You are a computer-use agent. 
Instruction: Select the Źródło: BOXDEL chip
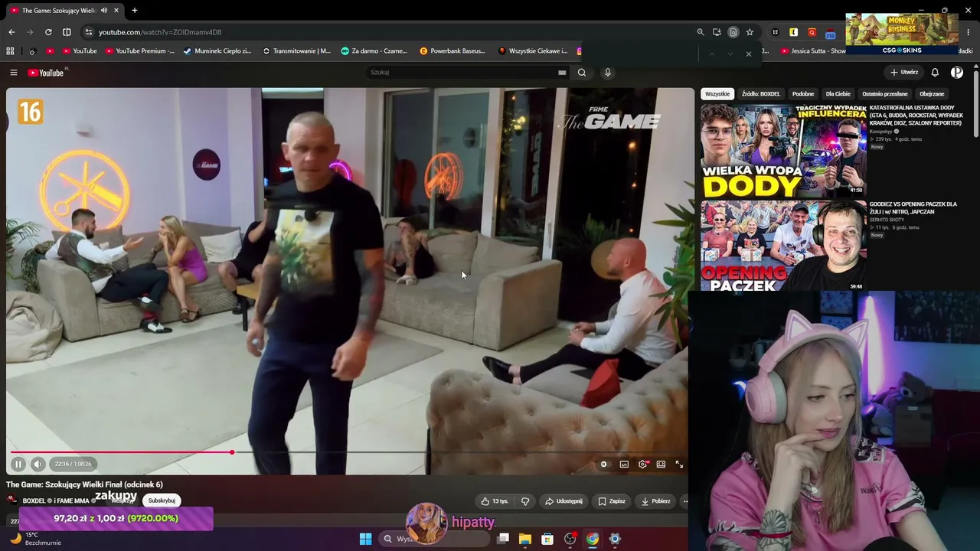(761, 94)
